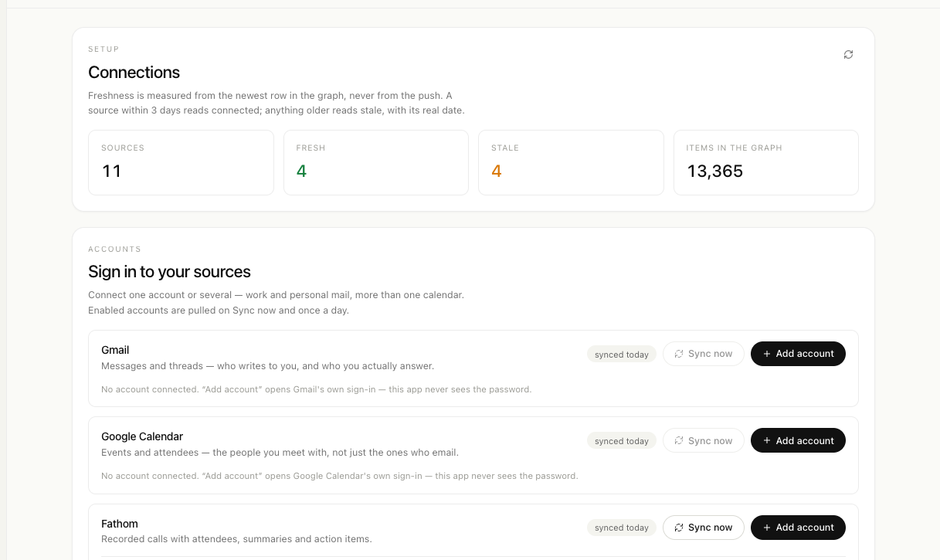
Task: Click Gmail's description about messages and threads
Action: tap(267, 366)
